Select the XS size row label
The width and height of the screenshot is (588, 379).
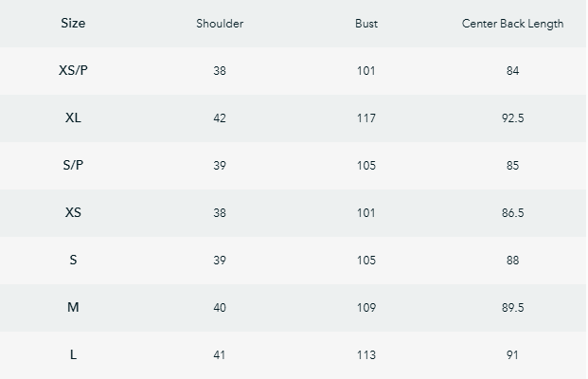coord(73,212)
